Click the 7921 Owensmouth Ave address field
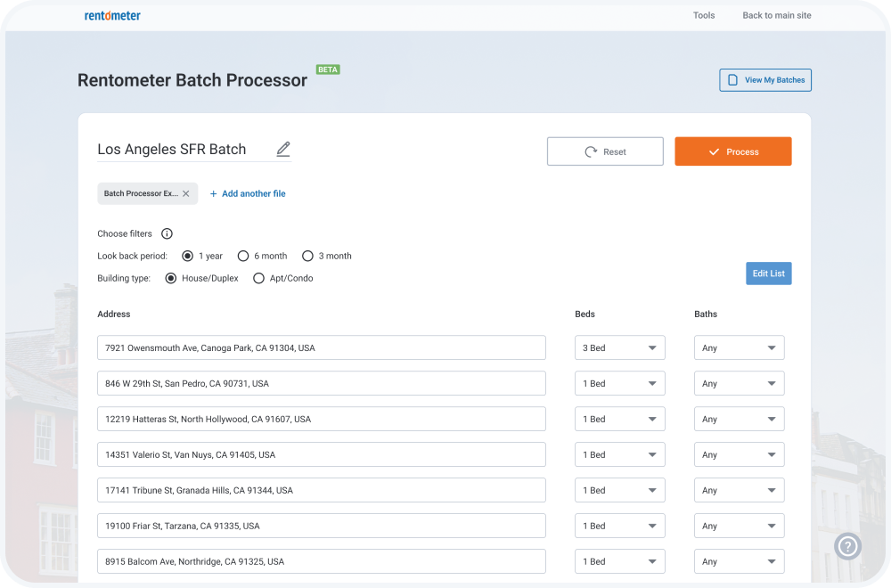This screenshot has width=891, height=588. (x=322, y=347)
